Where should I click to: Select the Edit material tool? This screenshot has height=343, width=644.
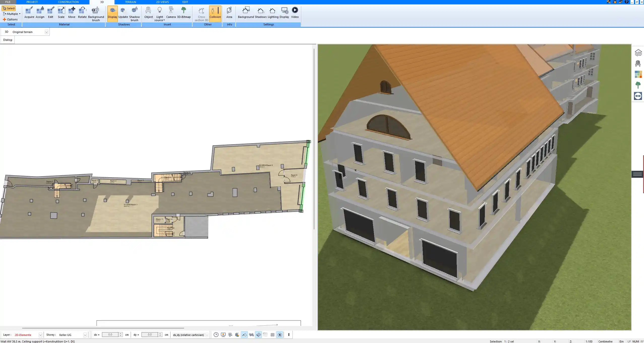point(51,13)
